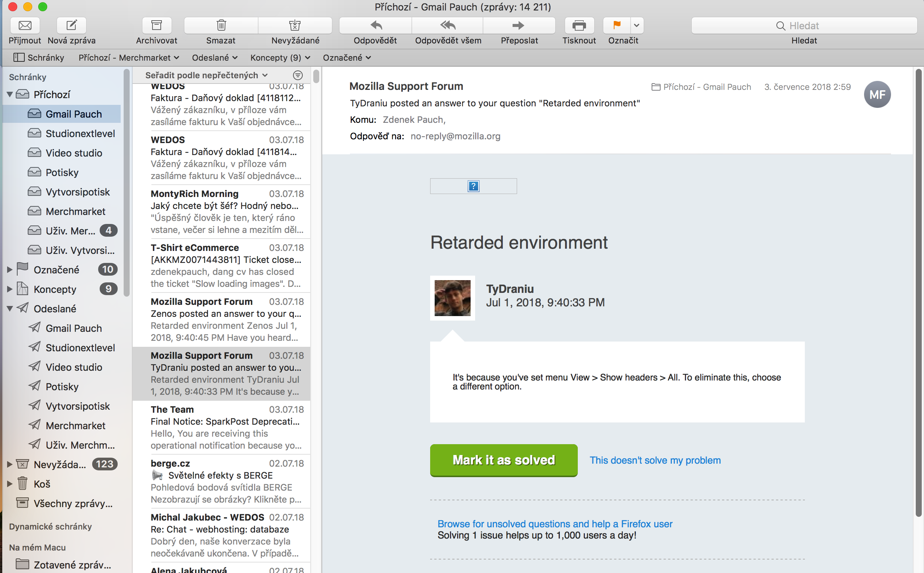Click the Get Mail envelope icon
924x573 pixels.
point(25,25)
